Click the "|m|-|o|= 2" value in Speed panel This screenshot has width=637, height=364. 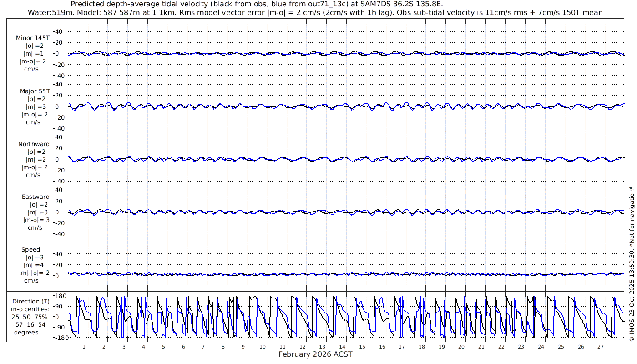coord(35,273)
